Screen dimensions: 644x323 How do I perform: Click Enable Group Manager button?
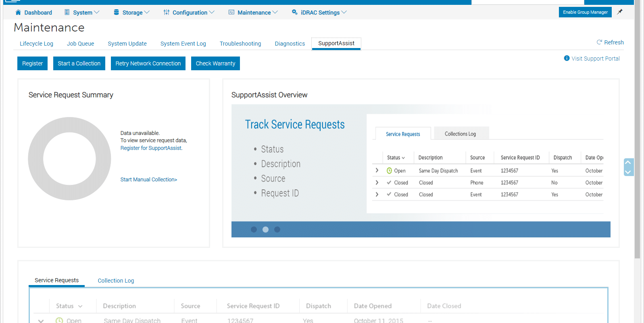(585, 12)
